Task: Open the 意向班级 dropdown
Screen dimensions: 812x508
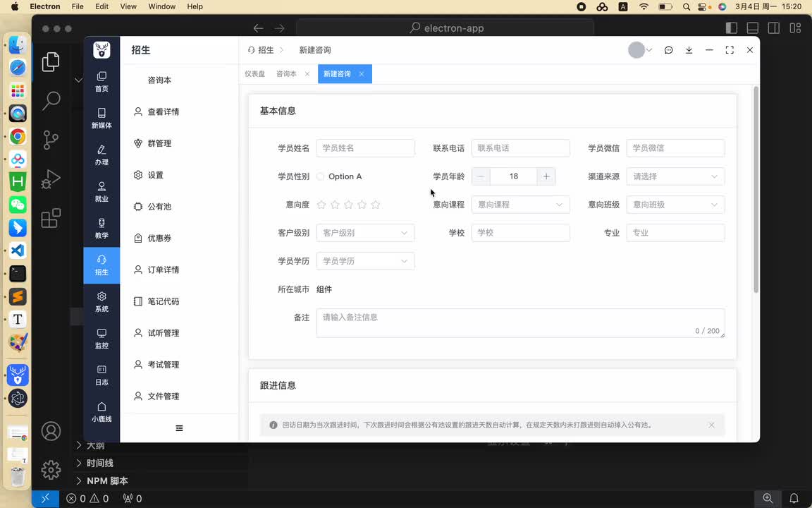Action: tap(675, 205)
